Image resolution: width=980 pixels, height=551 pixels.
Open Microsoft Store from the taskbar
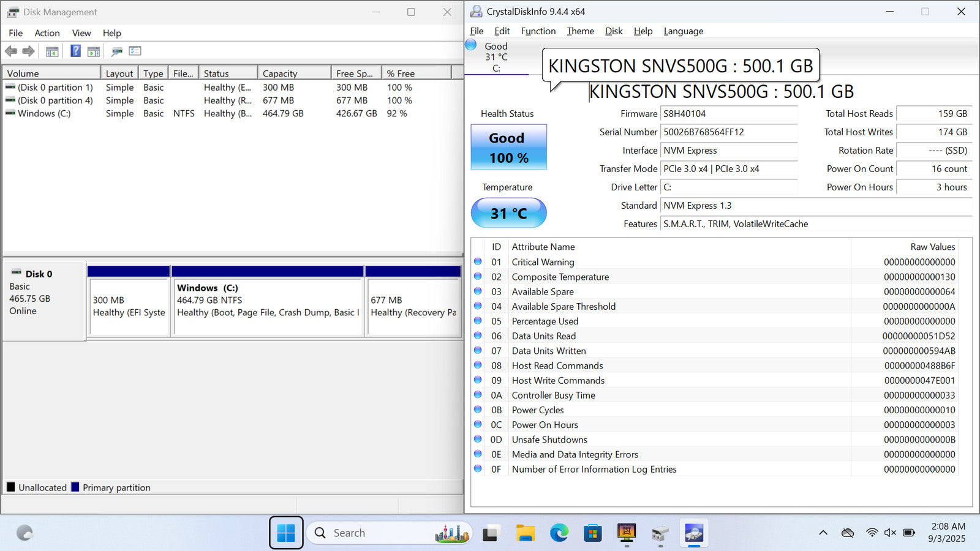pyautogui.click(x=592, y=533)
